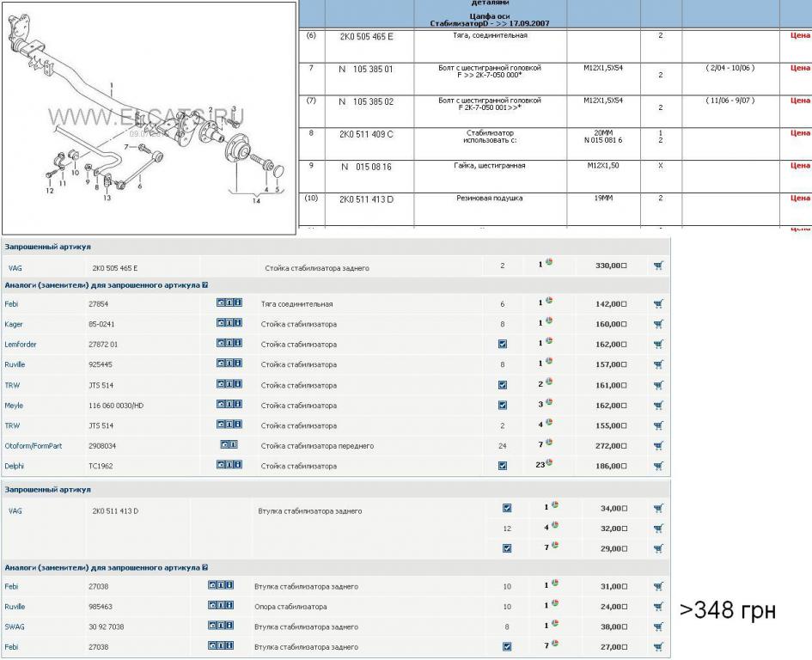Add Febi 27854 to the cart
Viewport: 812px width, 660px height.
pos(658,304)
